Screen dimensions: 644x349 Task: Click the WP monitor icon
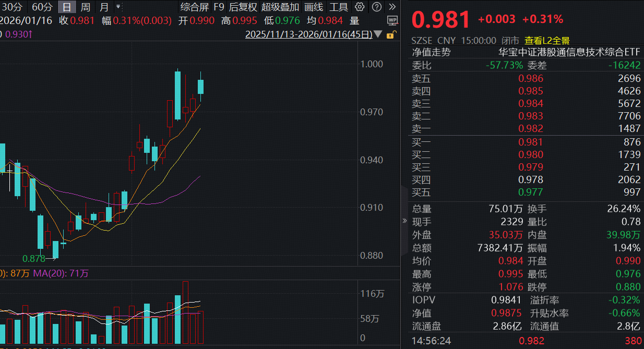coord(392,21)
